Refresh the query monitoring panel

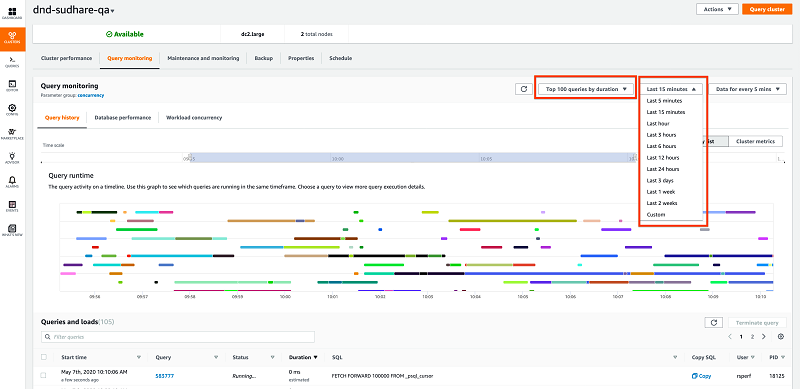point(523,89)
